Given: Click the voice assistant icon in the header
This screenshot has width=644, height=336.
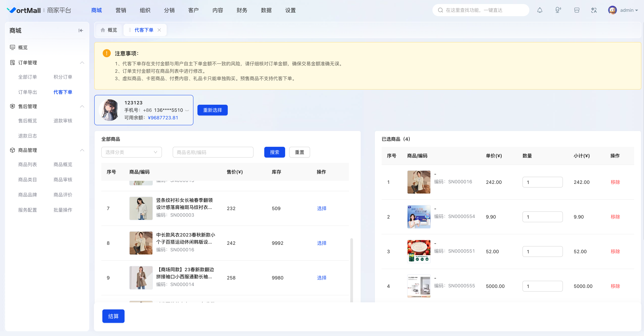Looking at the screenshot, I should pos(558,10).
